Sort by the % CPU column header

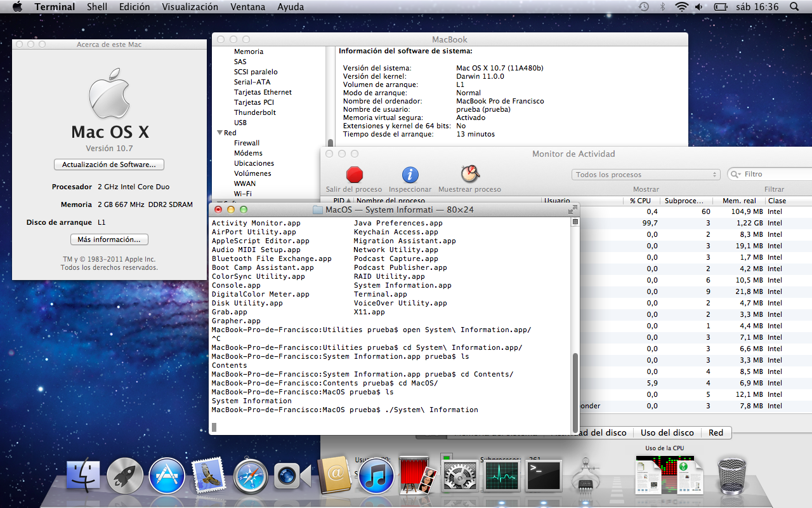point(641,201)
